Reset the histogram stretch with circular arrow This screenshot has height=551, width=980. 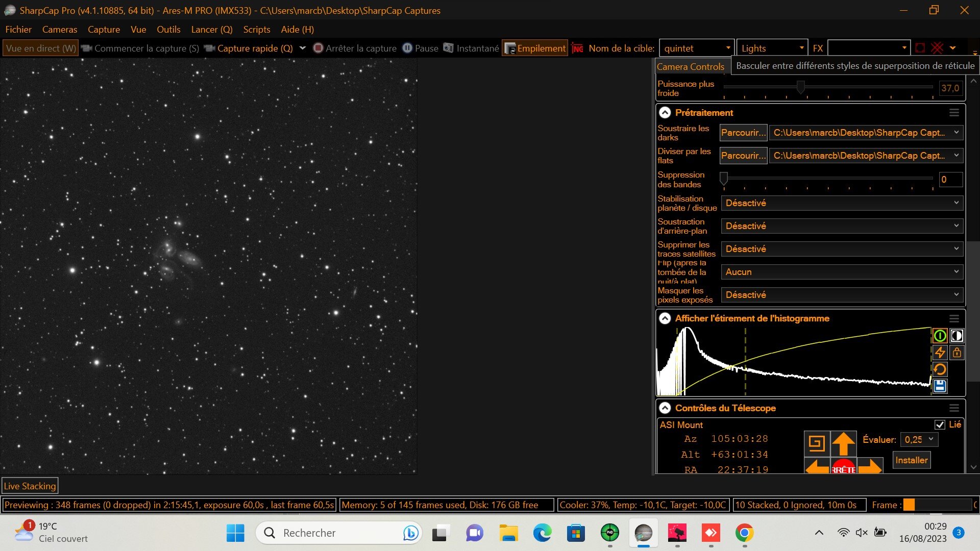[x=940, y=369]
